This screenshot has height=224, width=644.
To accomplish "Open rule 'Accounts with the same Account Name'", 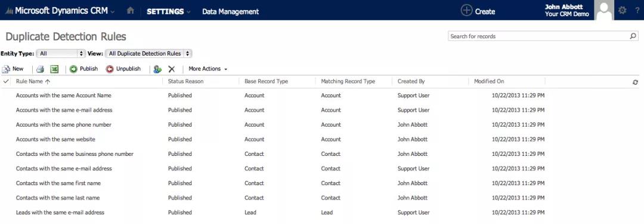I will click(64, 96).
